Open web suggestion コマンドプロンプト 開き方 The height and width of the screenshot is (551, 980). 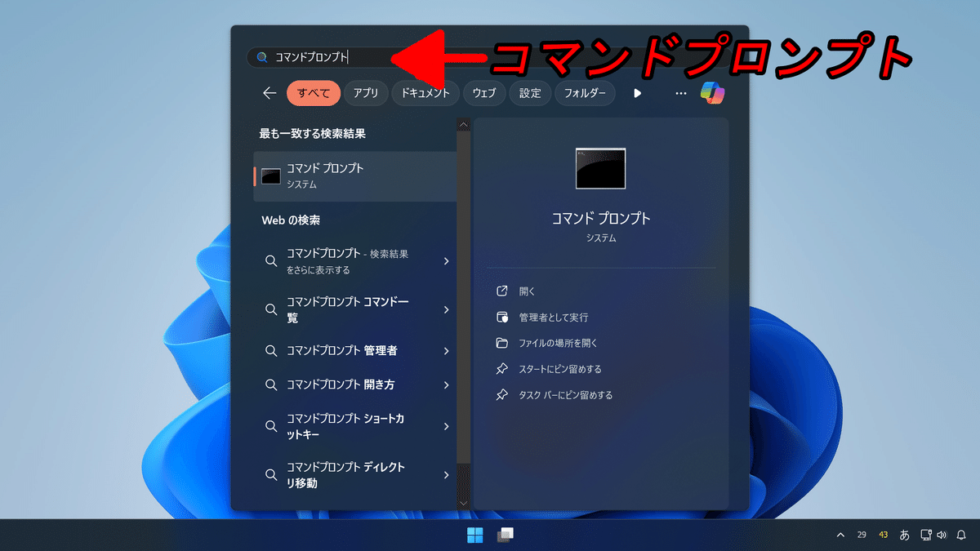(355, 384)
